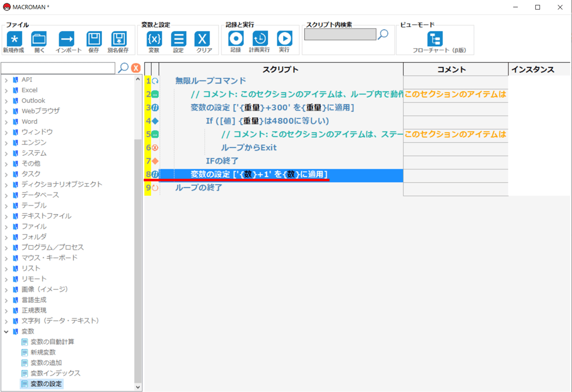This screenshot has width=572, height=392.
Task: Select the システム category row
Action: click(34, 153)
